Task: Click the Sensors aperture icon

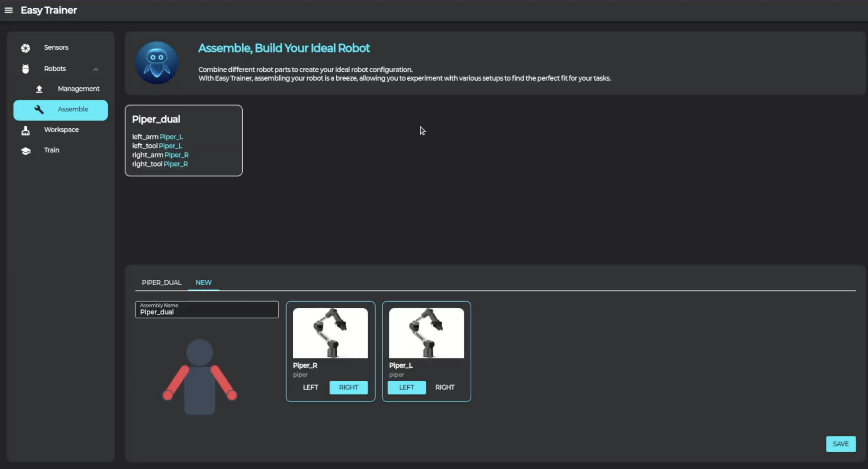Action: pyautogui.click(x=26, y=48)
